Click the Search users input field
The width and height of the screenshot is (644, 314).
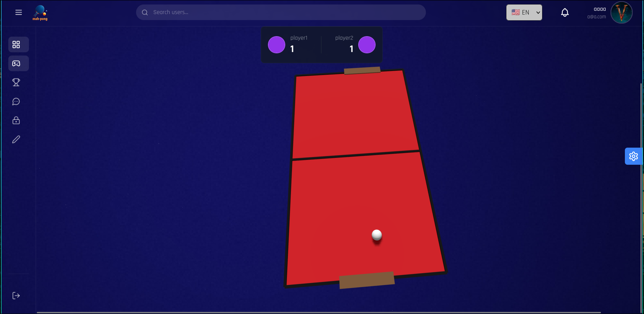tap(281, 12)
